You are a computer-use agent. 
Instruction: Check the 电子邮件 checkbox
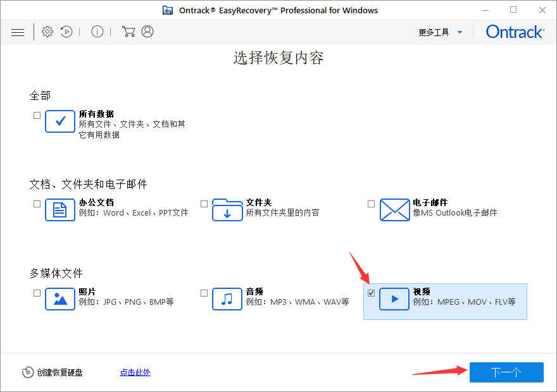(x=371, y=204)
